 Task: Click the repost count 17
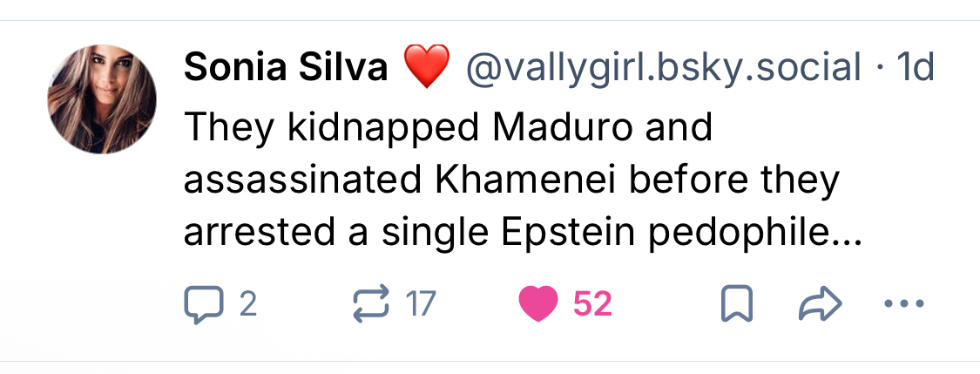pos(420,304)
